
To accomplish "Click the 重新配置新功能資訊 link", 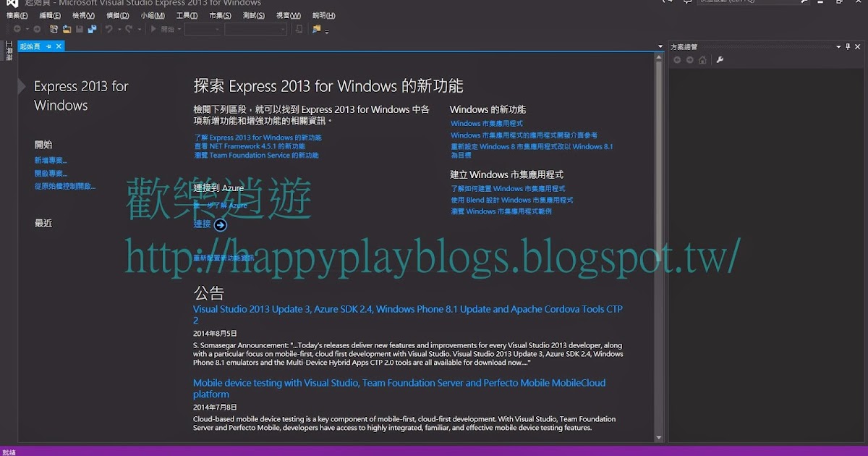I will pyautogui.click(x=224, y=258).
